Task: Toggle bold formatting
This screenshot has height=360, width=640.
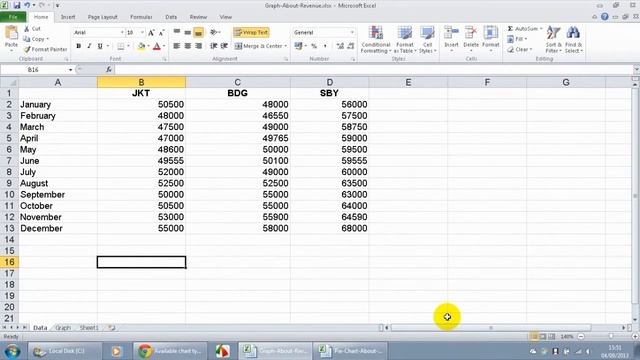Action: 78,46
